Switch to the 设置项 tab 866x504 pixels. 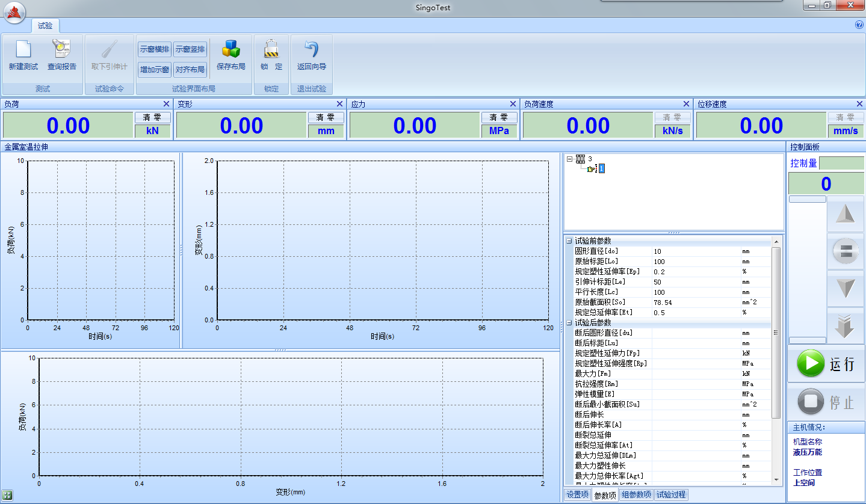[577, 495]
